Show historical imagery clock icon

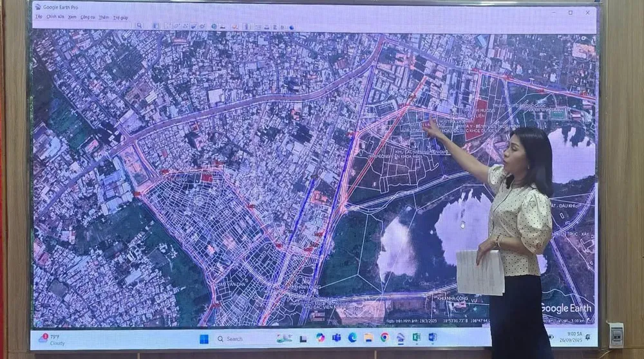(x=214, y=26)
